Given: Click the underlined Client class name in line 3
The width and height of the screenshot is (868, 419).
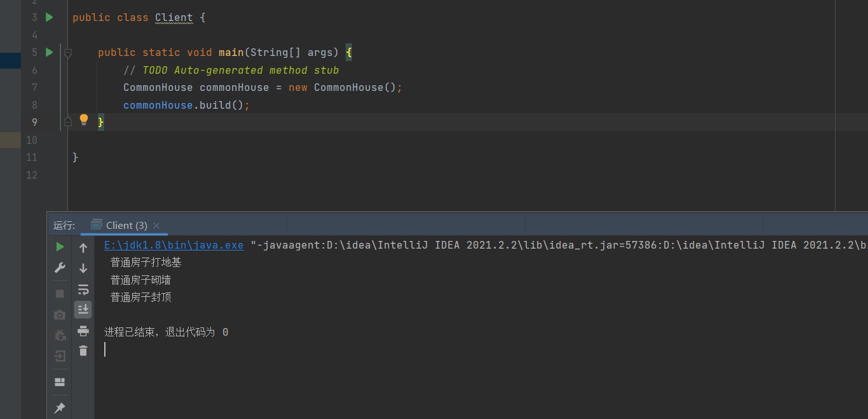Looking at the screenshot, I should point(174,18).
